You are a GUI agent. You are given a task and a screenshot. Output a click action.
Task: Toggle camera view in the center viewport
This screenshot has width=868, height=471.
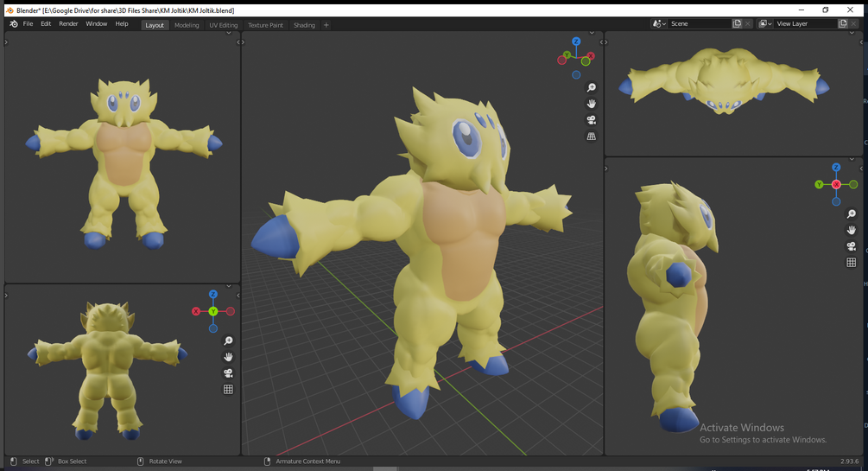592,119
